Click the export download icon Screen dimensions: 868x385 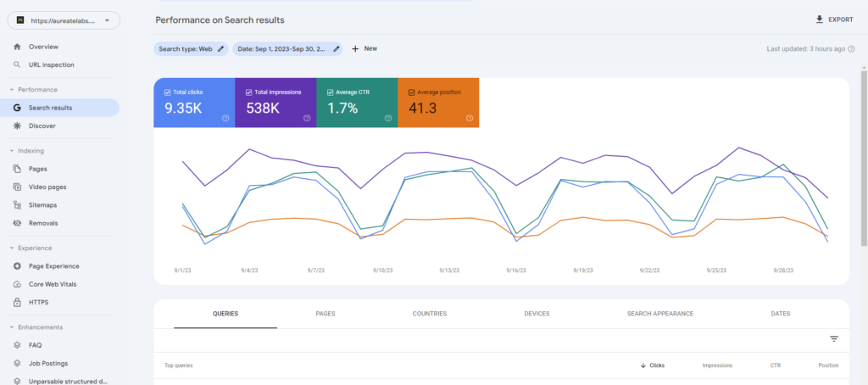[819, 20]
